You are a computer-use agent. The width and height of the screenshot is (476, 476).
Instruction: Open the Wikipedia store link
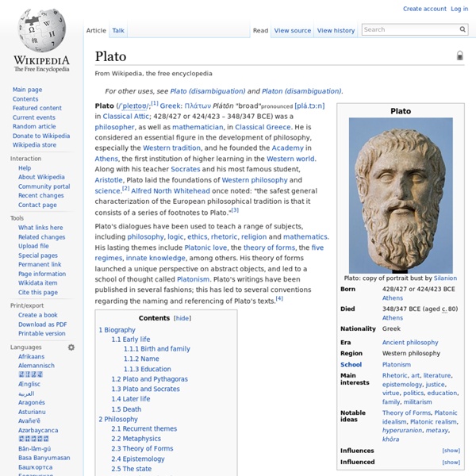pyautogui.click(x=34, y=145)
